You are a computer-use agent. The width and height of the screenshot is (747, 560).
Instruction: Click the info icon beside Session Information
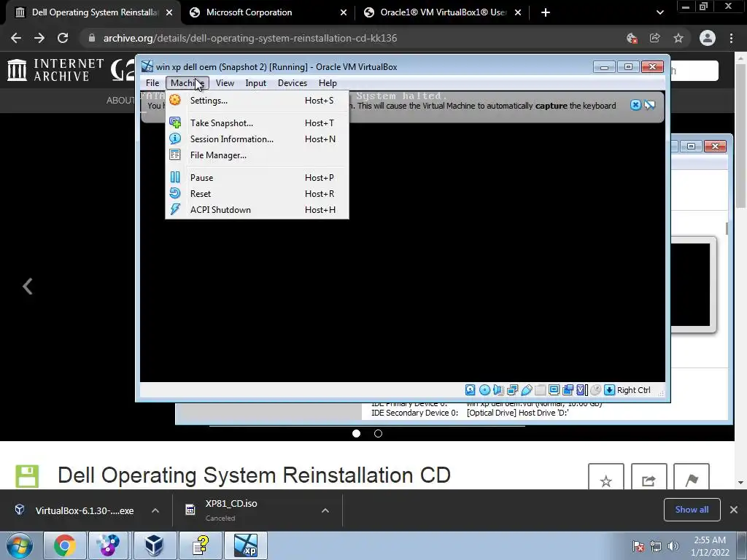(x=175, y=139)
